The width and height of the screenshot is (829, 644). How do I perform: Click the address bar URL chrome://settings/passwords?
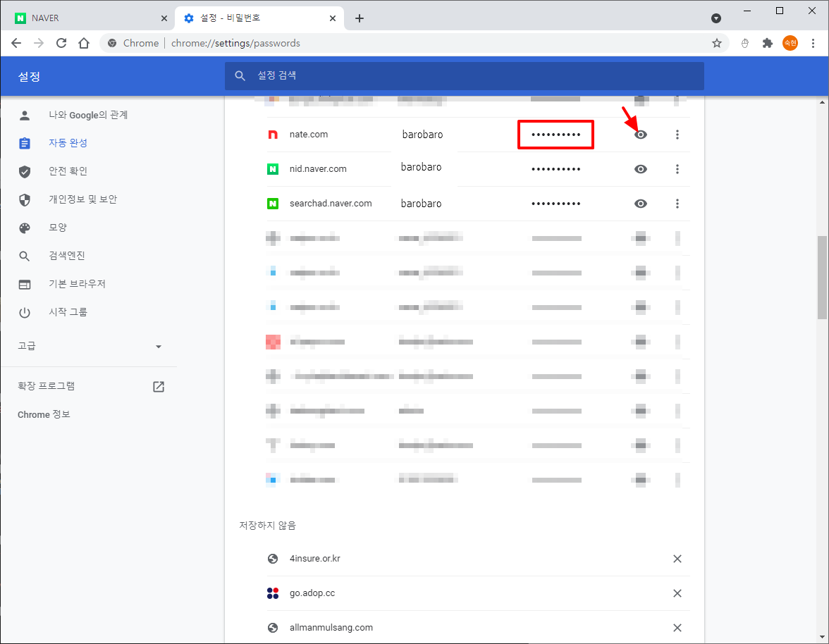click(235, 43)
